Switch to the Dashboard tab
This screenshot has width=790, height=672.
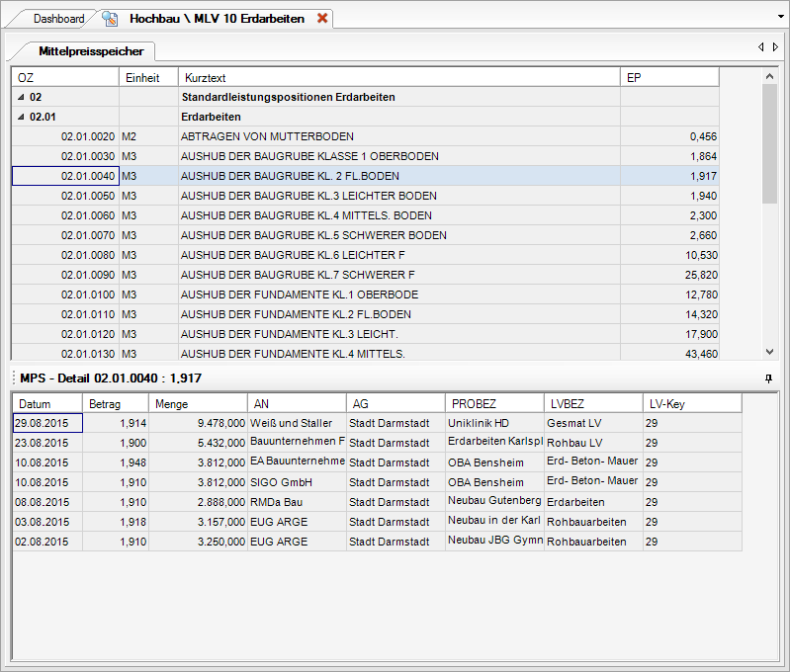[59, 19]
